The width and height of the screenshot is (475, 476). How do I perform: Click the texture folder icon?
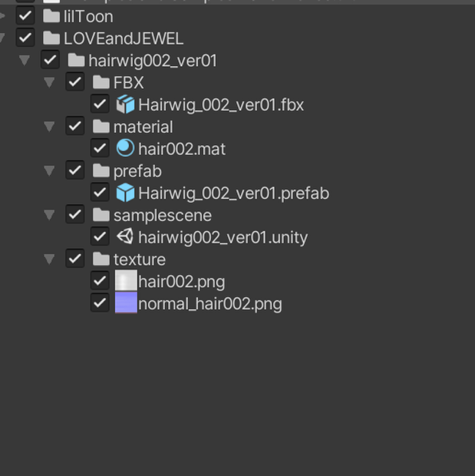101,259
